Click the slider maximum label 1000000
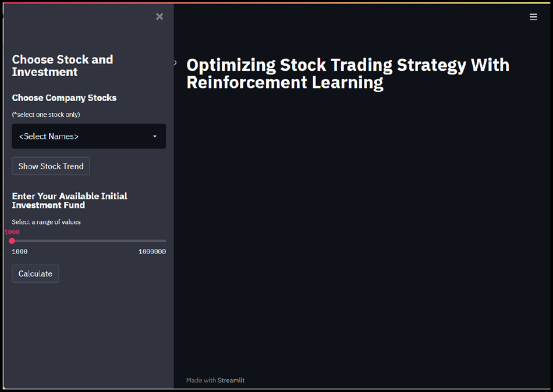 coord(152,252)
